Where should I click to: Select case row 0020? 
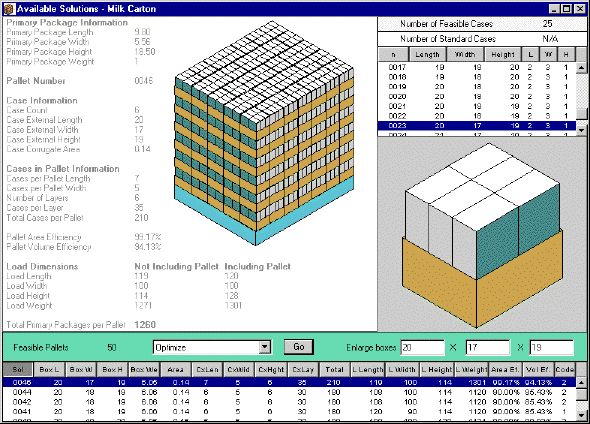click(477, 97)
